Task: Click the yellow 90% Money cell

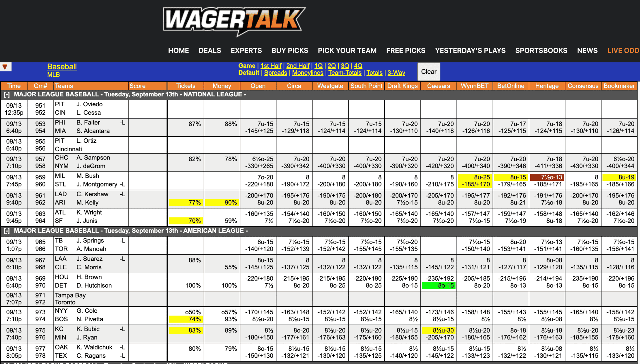Action: click(x=222, y=202)
